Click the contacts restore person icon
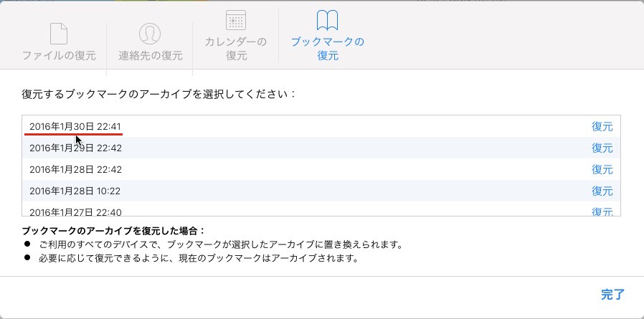This screenshot has width=644, height=319. coord(150,34)
